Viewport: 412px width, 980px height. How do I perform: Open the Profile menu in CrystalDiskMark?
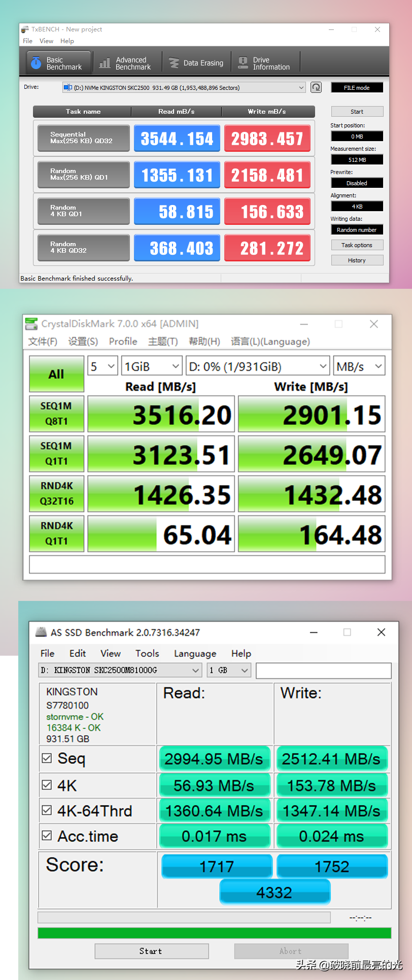[123, 342]
